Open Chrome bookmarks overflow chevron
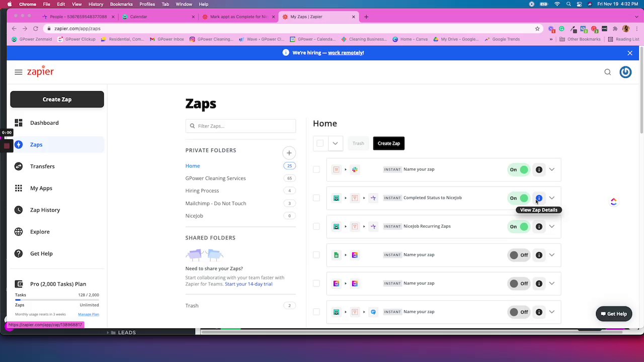Viewport: 644px width, 362px height. 551,39
